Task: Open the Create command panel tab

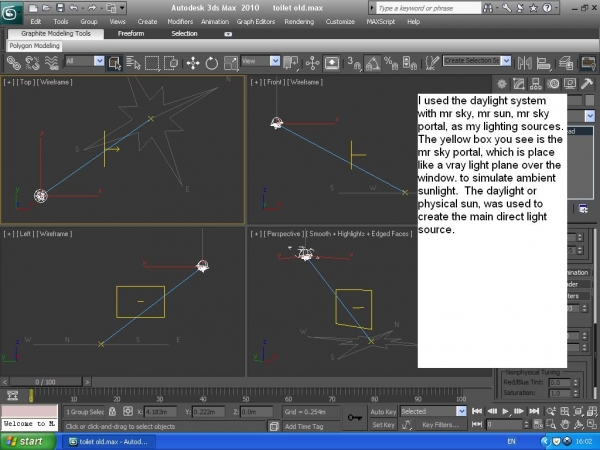Action: (x=502, y=84)
